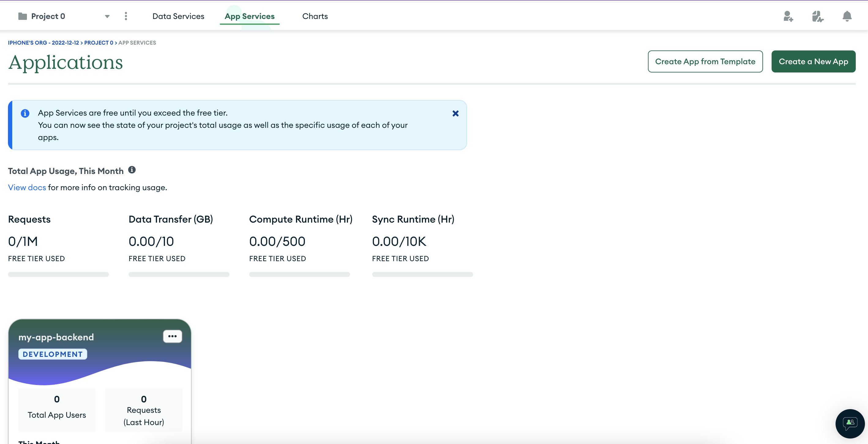Open the View docs link
Viewport: 868px width, 444px height.
click(27, 187)
